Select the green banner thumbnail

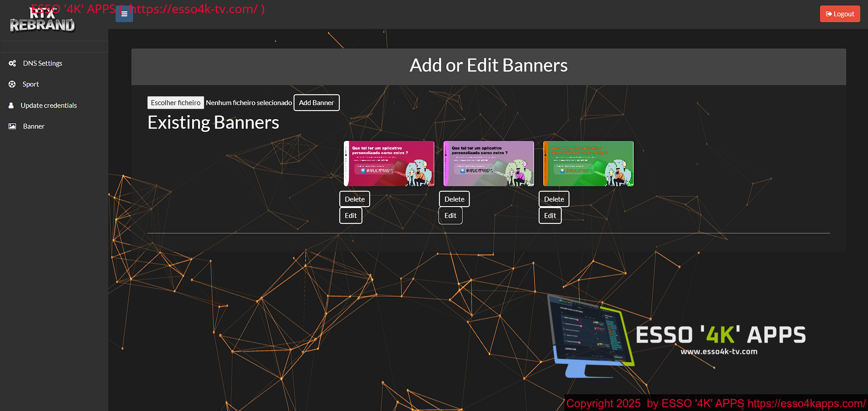click(x=588, y=164)
